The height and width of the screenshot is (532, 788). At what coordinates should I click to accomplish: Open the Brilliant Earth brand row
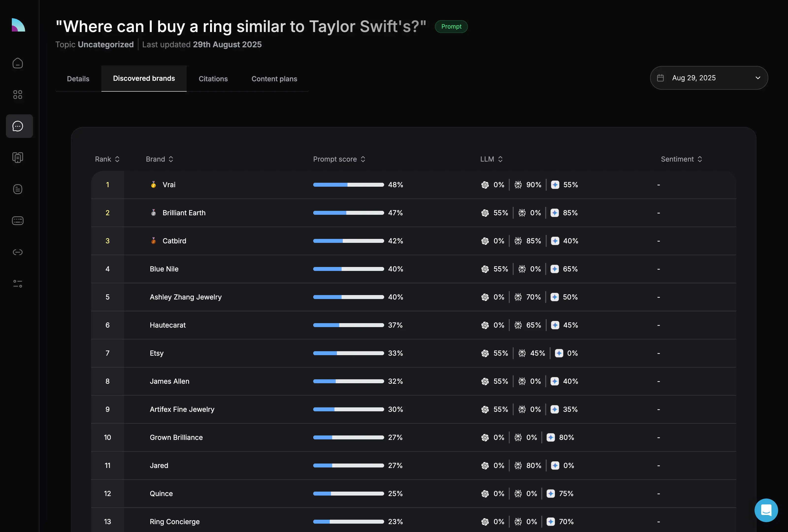pyautogui.click(x=413, y=213)
